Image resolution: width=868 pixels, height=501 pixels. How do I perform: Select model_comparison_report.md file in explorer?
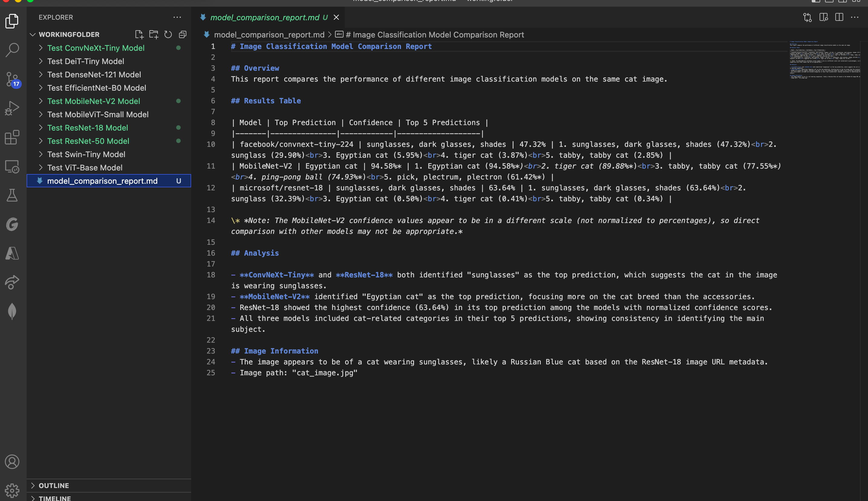[x=102, y=181]
